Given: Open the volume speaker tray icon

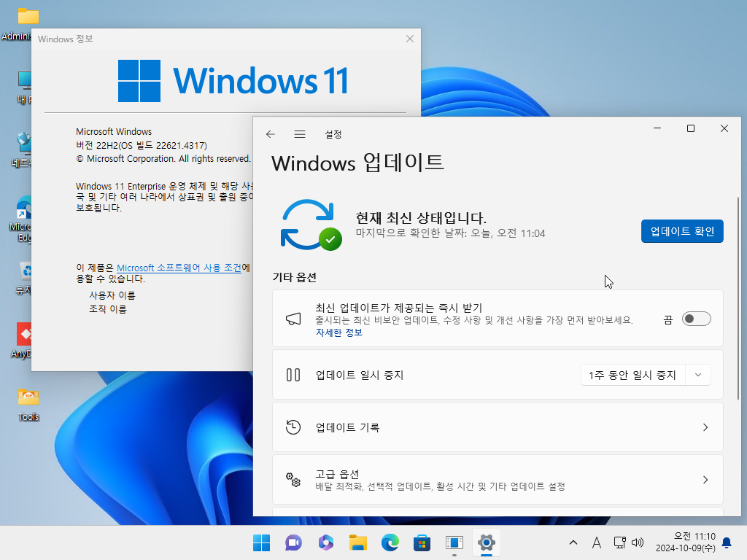Looking at the screenshot, I should (x=638, y=542).
